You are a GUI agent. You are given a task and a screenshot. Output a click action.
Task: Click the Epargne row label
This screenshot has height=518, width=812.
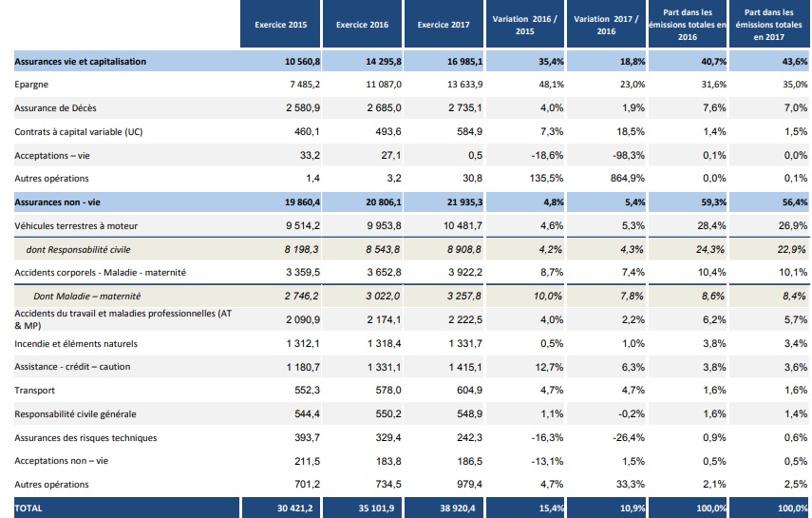(x=32, y=85)
